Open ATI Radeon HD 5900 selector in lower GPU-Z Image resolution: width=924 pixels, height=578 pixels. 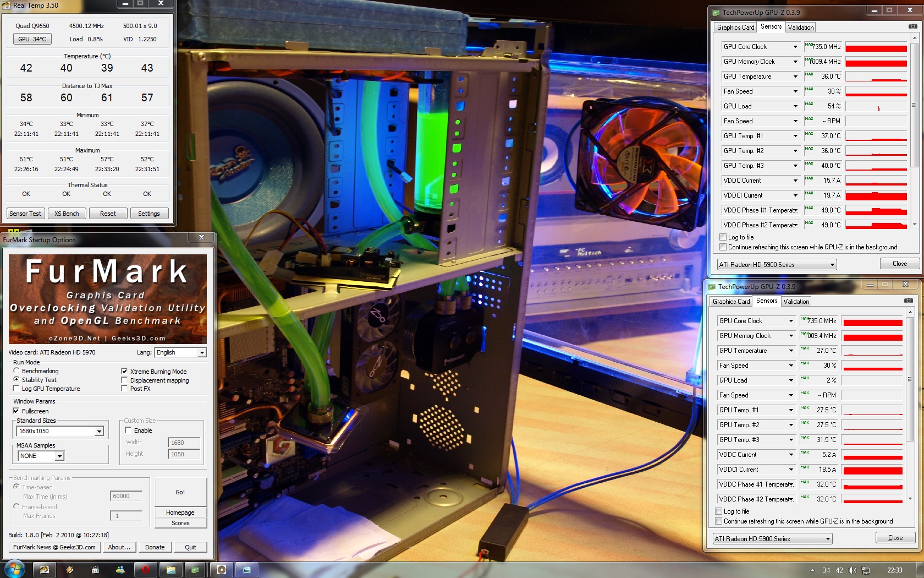(772, 539)
